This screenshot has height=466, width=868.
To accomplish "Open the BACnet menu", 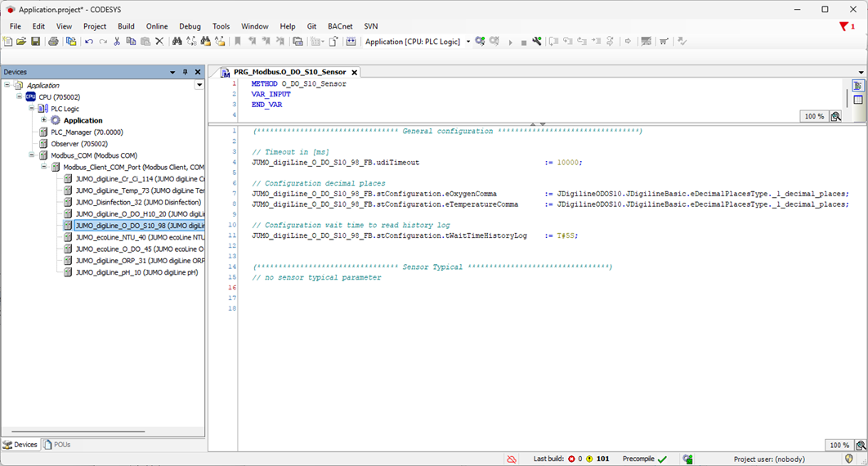I will [340, 26].
